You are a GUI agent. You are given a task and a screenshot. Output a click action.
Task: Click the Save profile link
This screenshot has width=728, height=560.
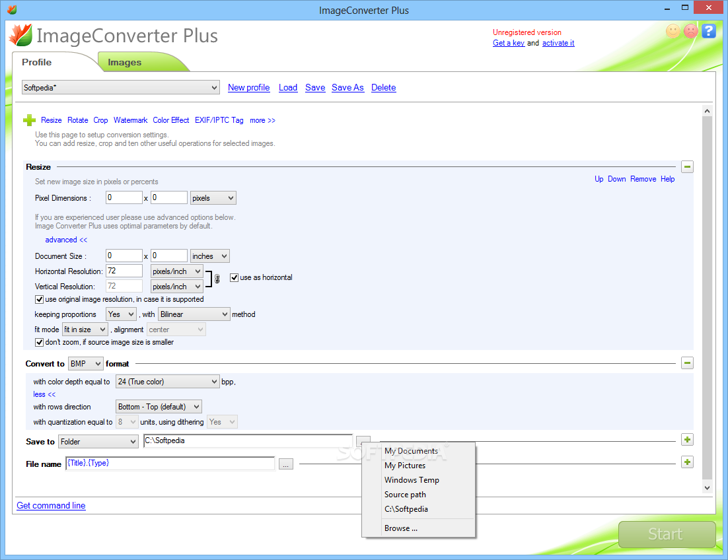coord(315,87)
